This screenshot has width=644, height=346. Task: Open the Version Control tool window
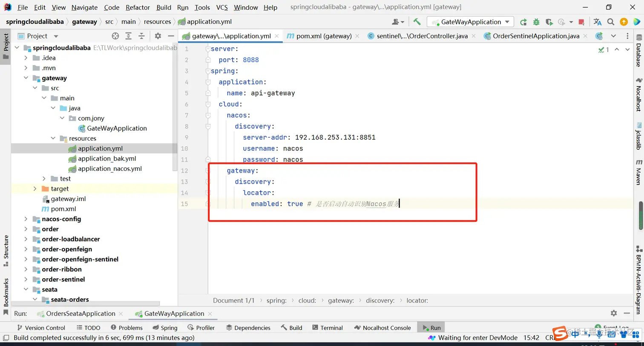pyautogui.click(x=40, y=328)
